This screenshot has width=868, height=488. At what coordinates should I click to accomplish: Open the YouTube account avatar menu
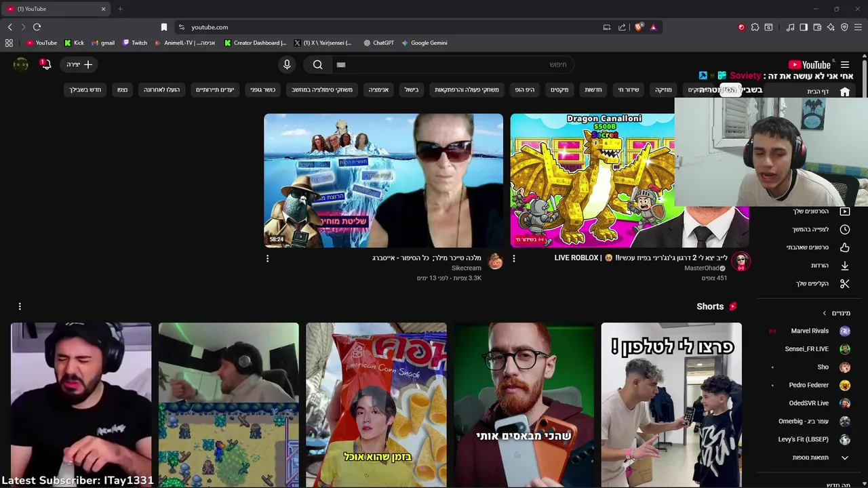21,64
